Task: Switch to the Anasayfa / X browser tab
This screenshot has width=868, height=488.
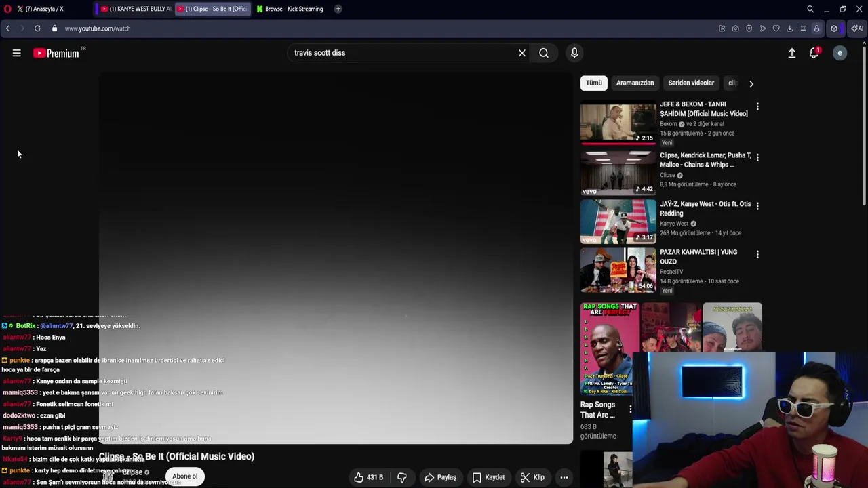Action: click(45, 9)
